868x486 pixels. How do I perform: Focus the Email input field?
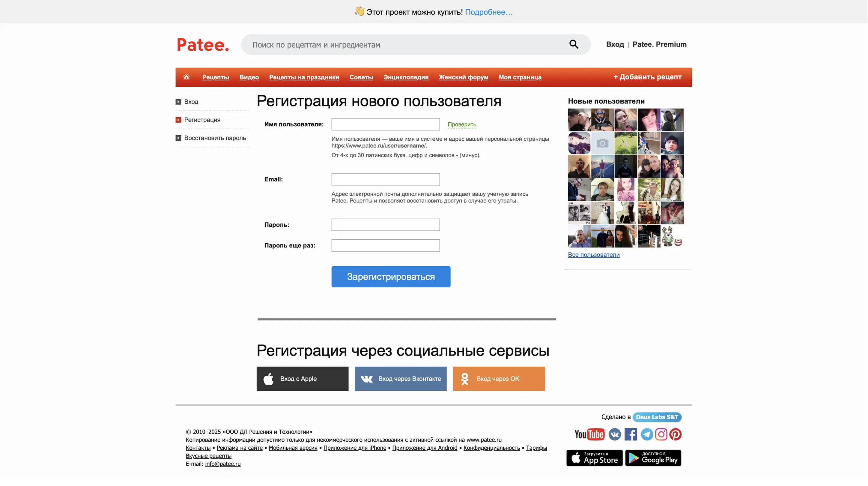(x=386, y=179)
